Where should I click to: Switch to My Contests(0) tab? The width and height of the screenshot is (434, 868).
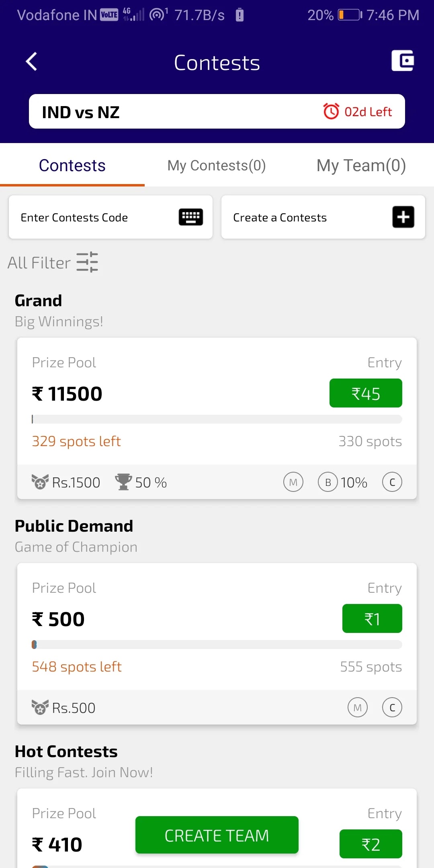click(217, 166)
